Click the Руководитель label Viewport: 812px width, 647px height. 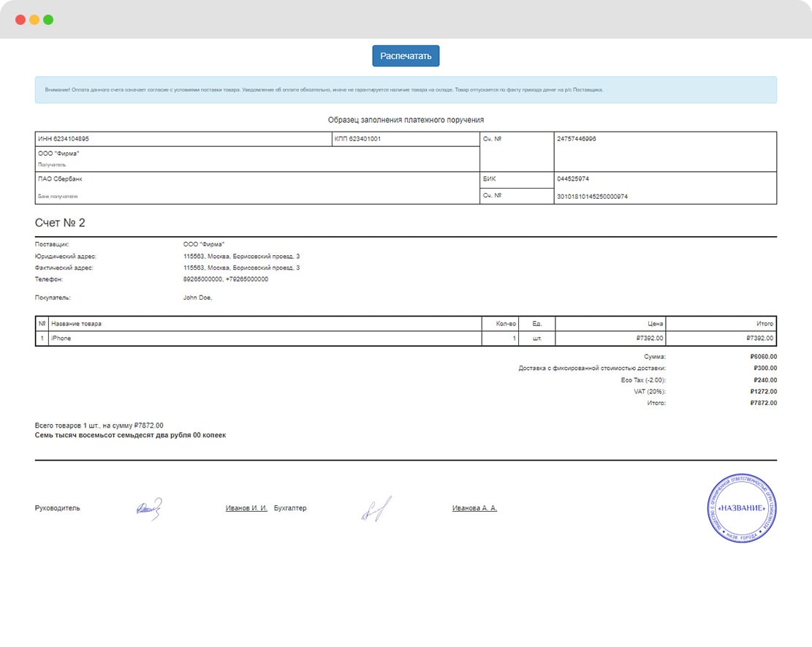[x=58, y=508]
